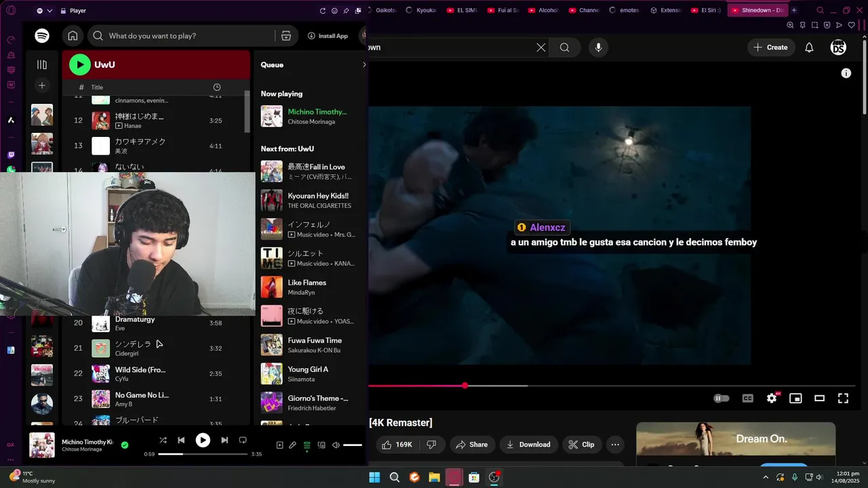Mute Spotify with the speaker icon

(336, 445)
